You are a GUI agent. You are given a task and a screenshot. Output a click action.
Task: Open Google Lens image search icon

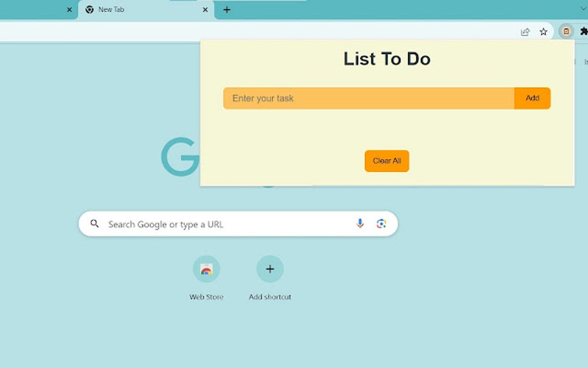point(380,223)
